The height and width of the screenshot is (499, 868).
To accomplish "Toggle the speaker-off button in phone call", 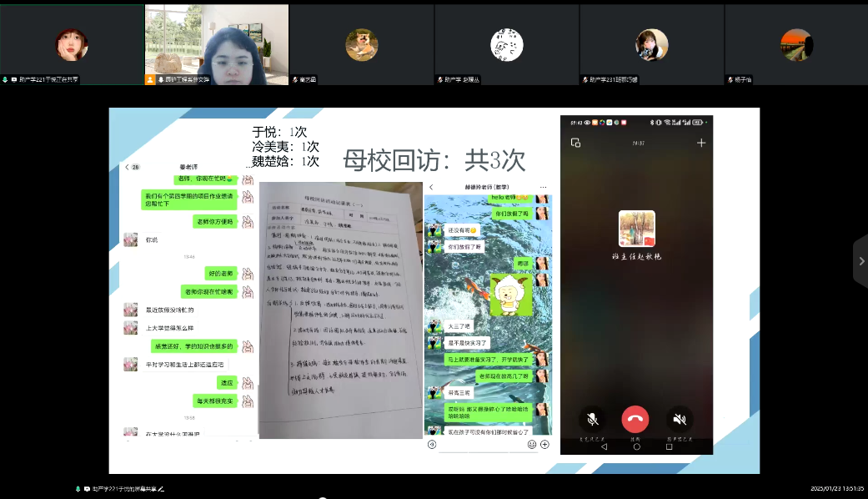I will (680, 419).
